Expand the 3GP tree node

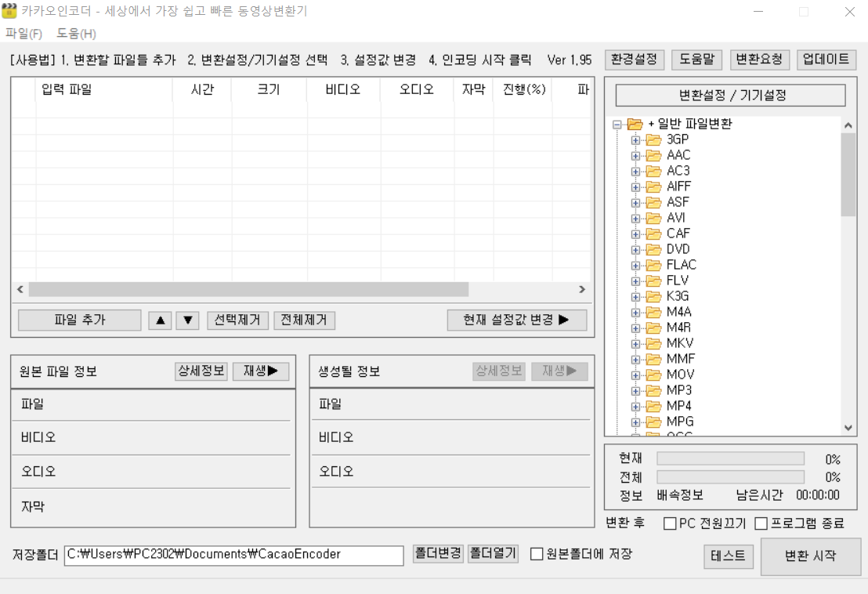[635, 140]
